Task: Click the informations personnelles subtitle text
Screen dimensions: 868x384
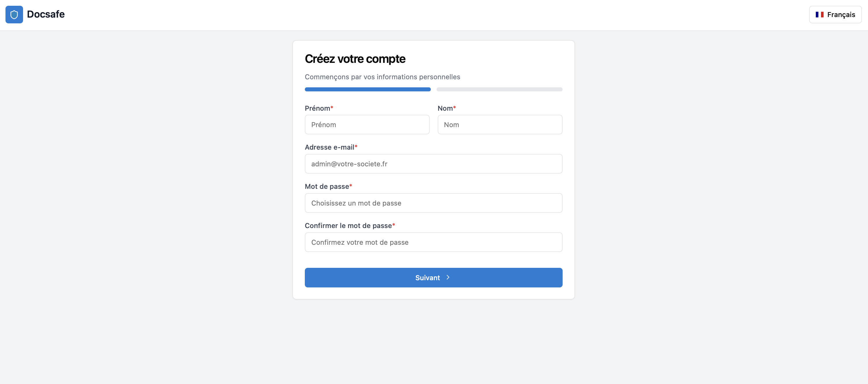Action: click(x=382, y=77)
